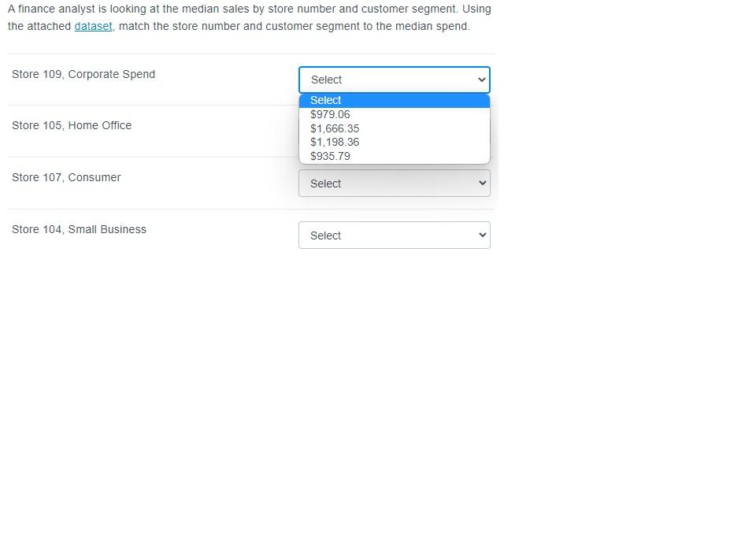The height and width of the screenshot is (549, 756).
Task: Click the "Store 107, Consumer" label
Action: click(66, 177)
